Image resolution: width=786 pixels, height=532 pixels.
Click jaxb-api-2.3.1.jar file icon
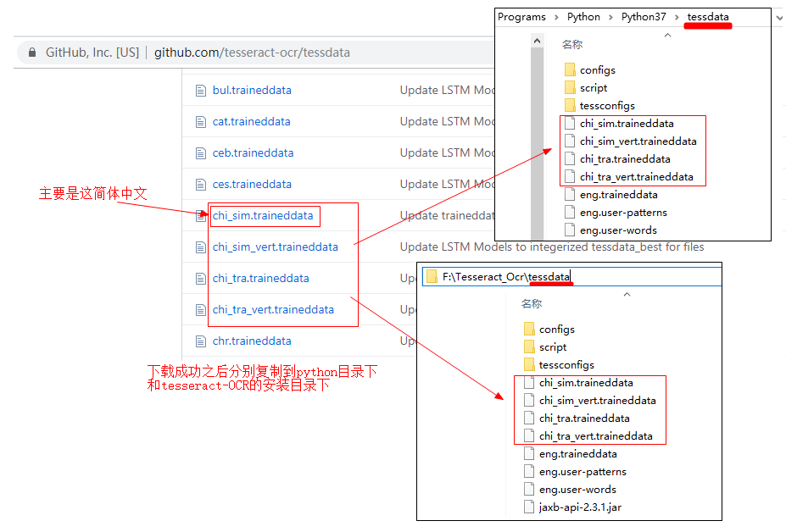point(529,507)
